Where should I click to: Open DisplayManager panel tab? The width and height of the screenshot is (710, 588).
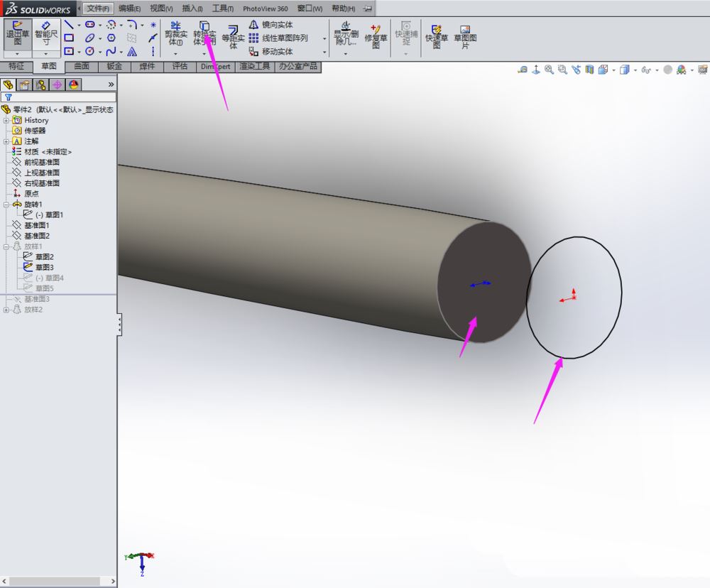point(73,85)
